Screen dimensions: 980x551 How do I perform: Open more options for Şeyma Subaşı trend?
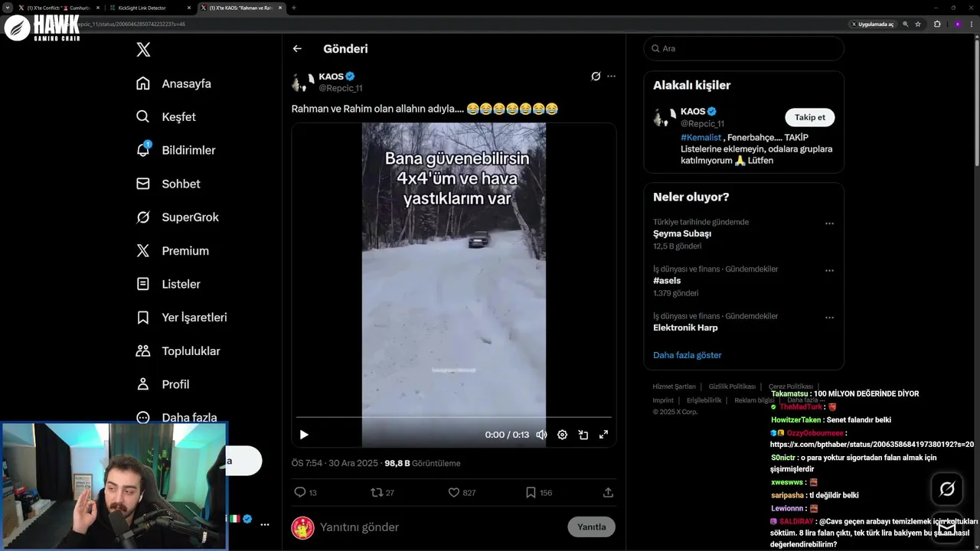(x=829, y=224)
